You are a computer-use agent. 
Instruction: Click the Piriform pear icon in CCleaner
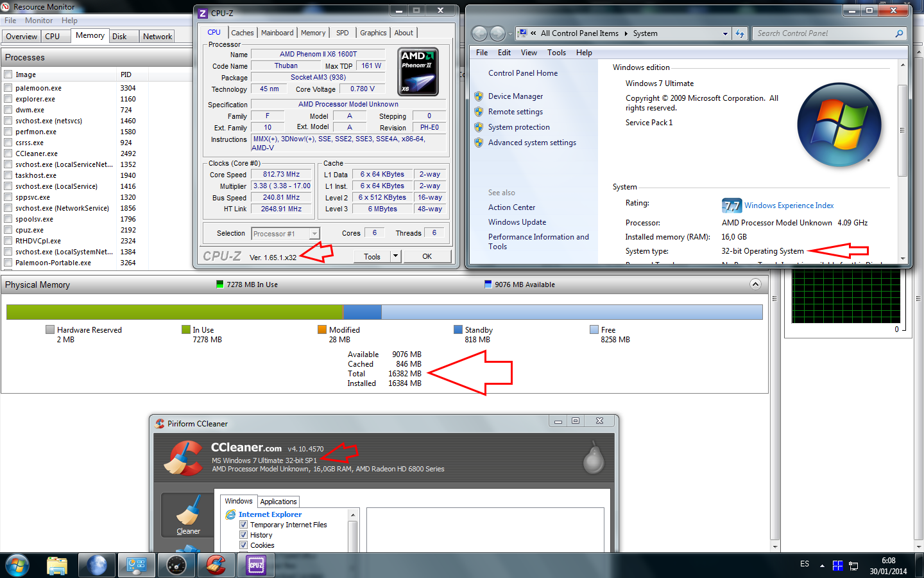(x=594, y=458)
